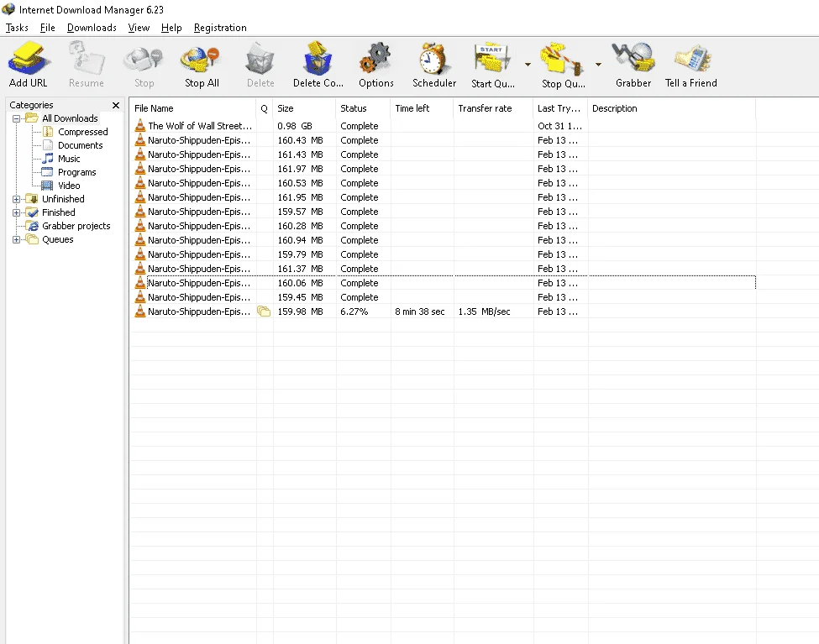Select the Video category

tap(69, 186)
